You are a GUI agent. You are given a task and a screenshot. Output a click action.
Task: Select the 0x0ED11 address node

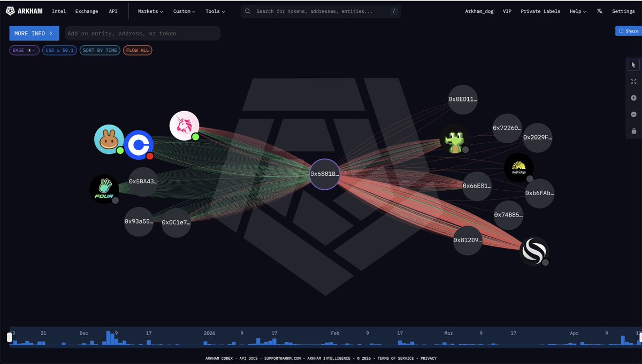point(463,99)
